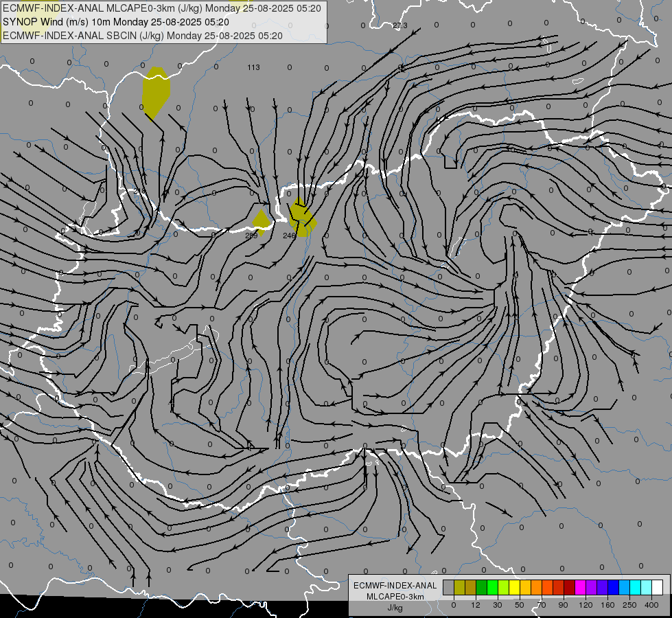This screenshot has height=618, width=672.
Task: Click the gray legend swatch below 0
Action: 449,587
